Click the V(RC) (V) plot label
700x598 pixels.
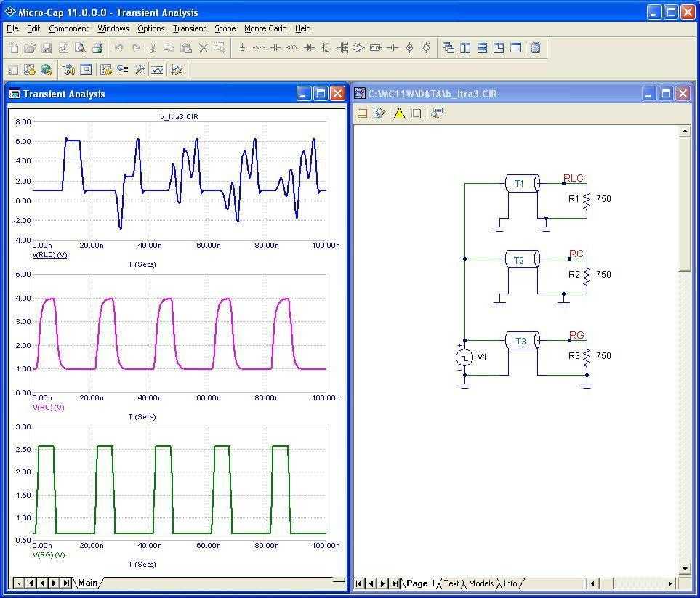pyautogui.click(x=48, y=408)
